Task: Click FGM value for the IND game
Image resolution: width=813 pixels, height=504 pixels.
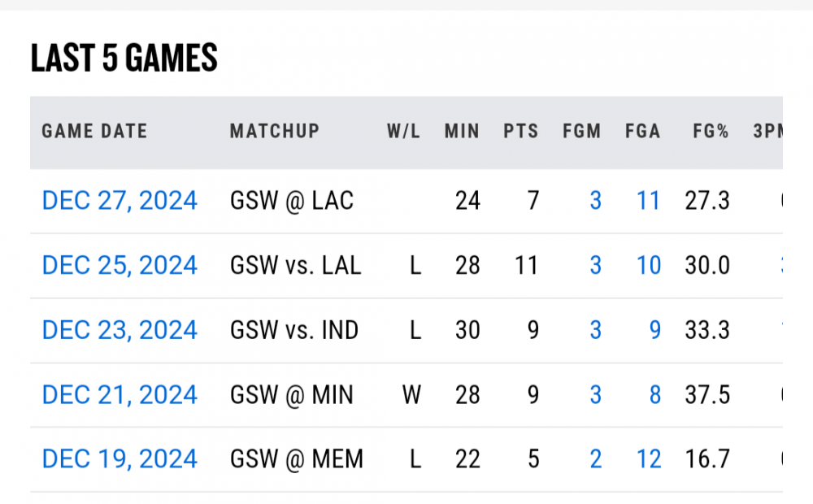Action: click(595, 331)
